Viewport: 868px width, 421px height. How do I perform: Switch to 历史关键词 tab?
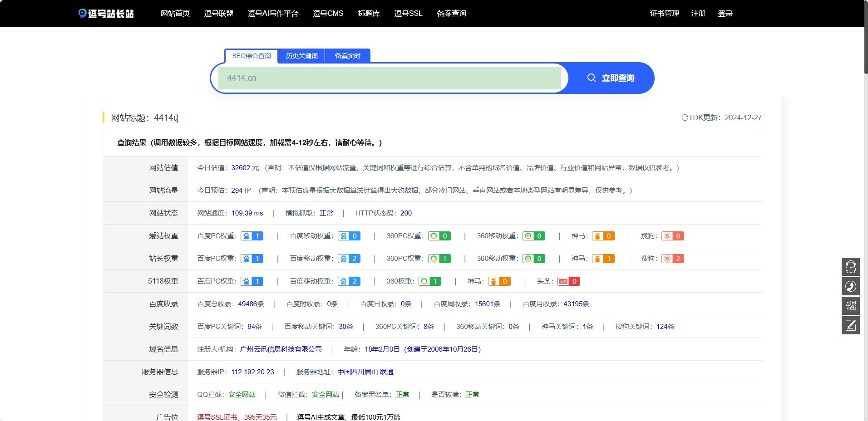point(302,56)
